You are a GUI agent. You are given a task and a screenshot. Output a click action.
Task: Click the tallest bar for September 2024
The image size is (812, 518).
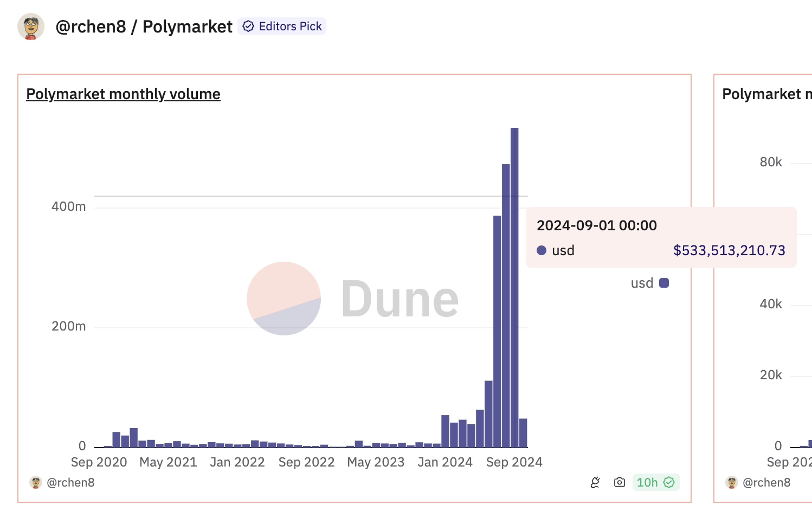[514, 288]
